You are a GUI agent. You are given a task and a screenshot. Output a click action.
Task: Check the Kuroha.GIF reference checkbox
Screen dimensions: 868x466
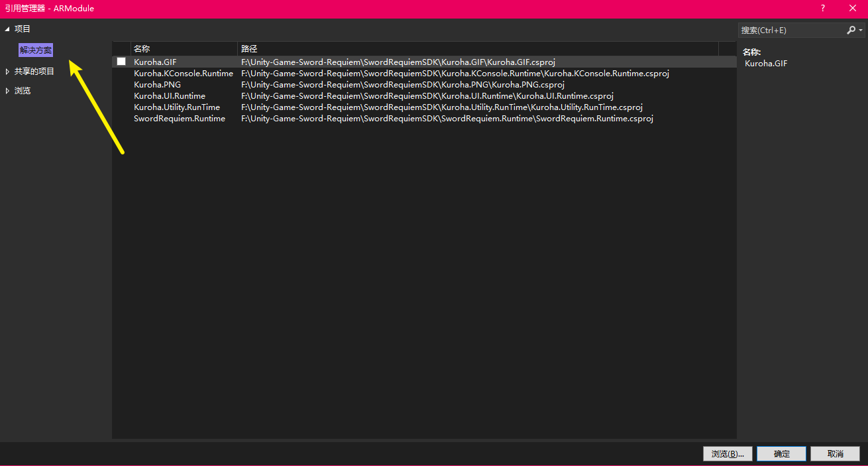pos(121,62)
